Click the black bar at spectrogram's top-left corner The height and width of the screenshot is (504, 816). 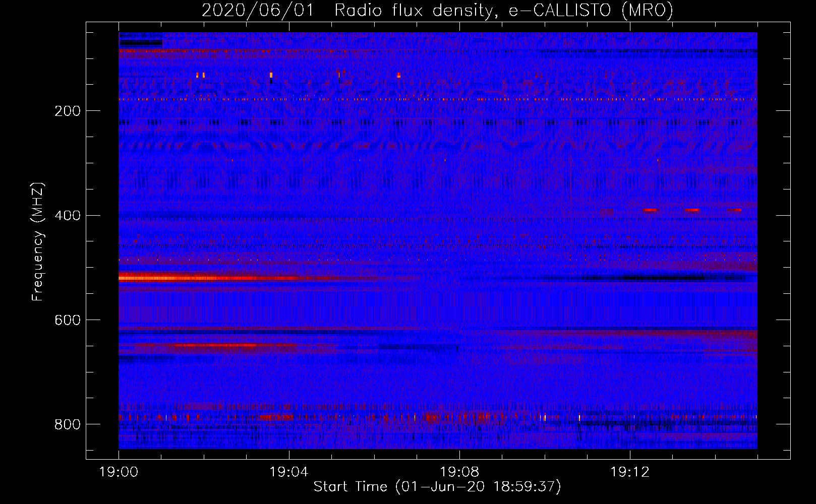click(x=141, y=43)
